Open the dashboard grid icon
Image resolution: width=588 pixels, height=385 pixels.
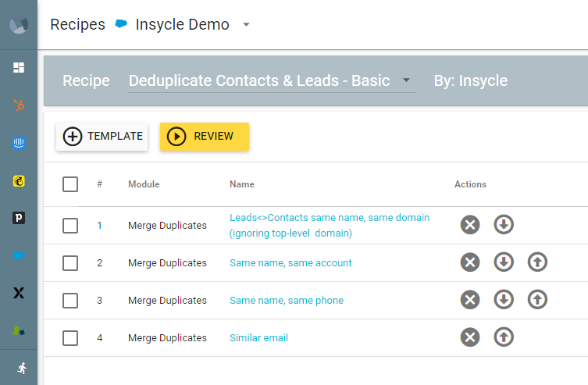[19, 67]
